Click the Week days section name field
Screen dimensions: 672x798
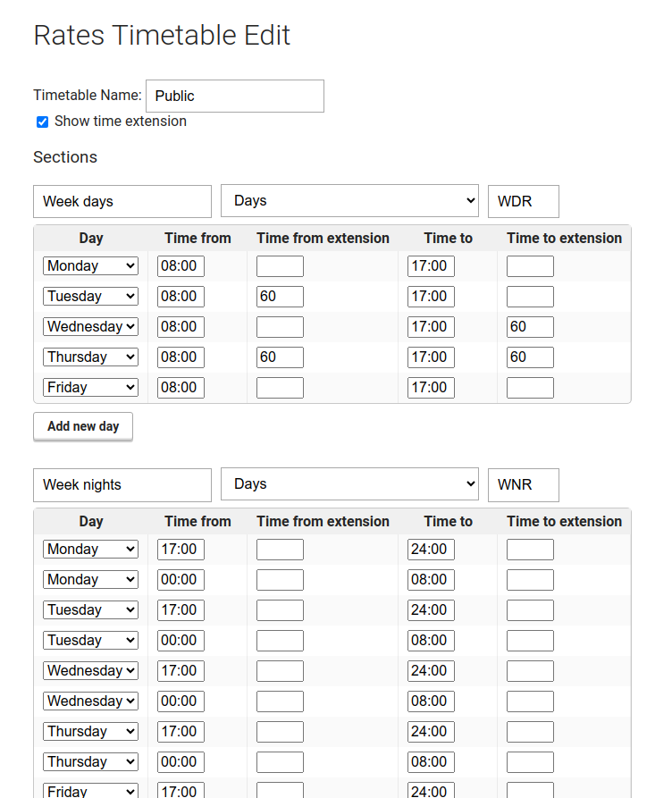coord(122,202)
